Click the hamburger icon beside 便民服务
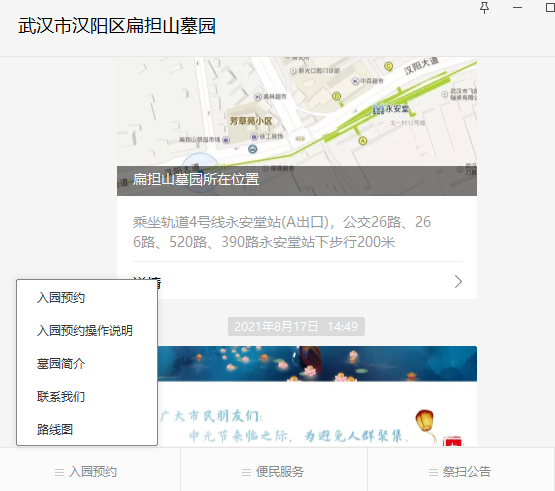 click(246, 472)
